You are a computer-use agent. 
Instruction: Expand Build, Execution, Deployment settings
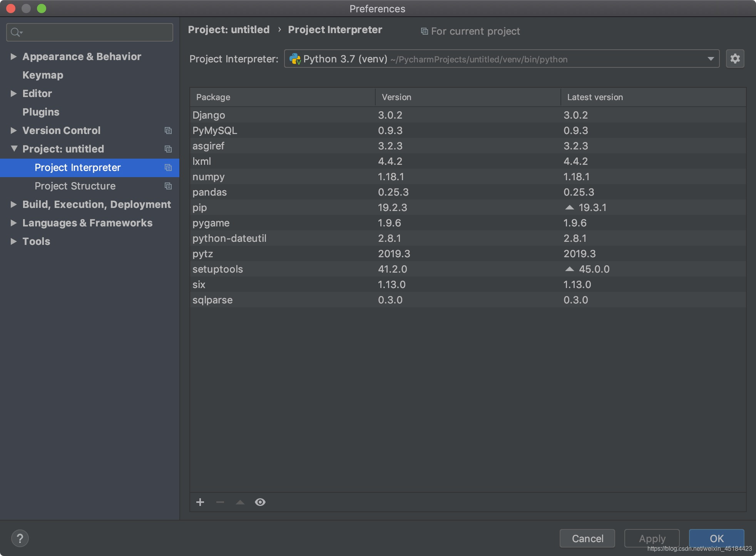pyautogui.click(x=13, y=204)
